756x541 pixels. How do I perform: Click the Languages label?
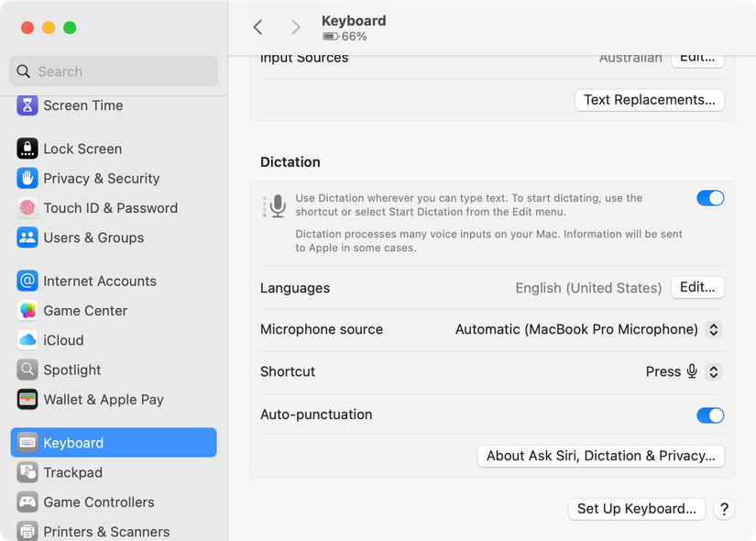[295, 288]
